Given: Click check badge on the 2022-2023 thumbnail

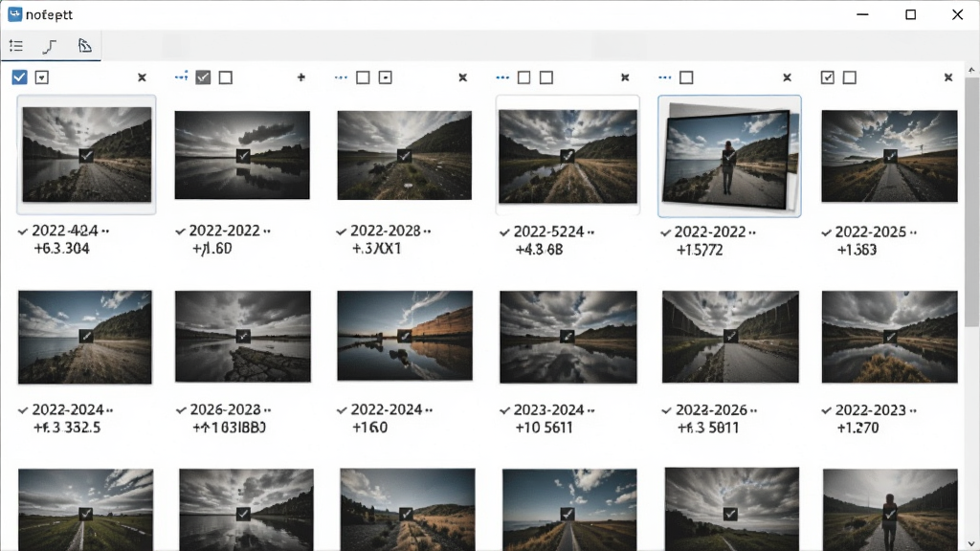Looking at the screenshot, I should point(890,336).
